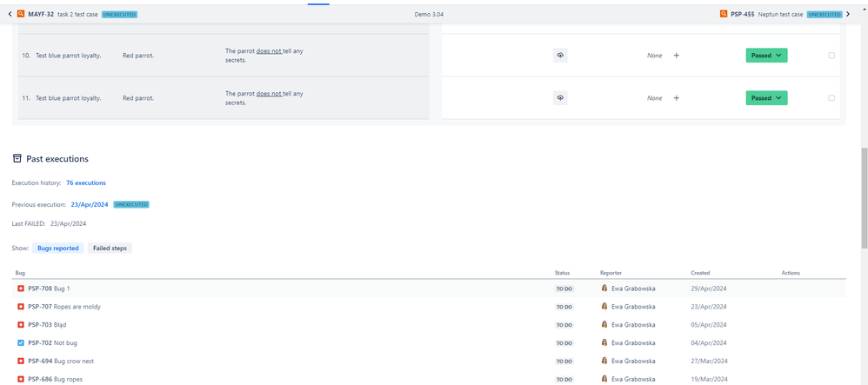
Task: Click the Actions column header
Action: 791,273
